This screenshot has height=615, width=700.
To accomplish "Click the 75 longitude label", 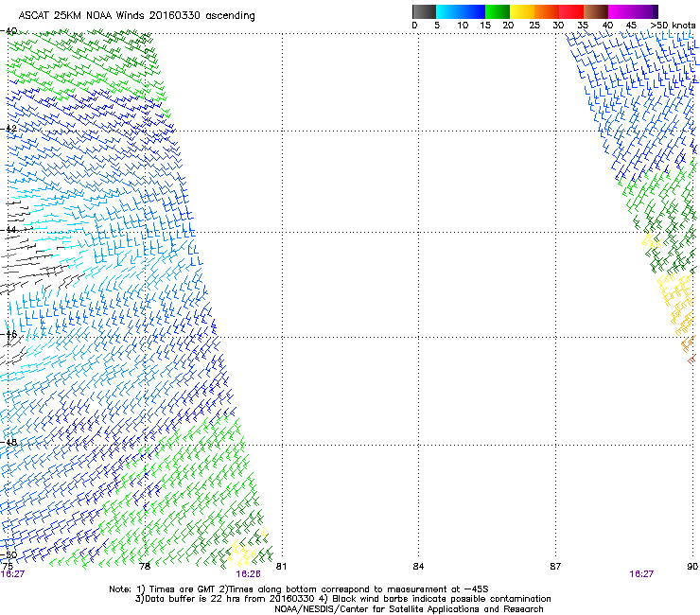I will click(8, 567).
